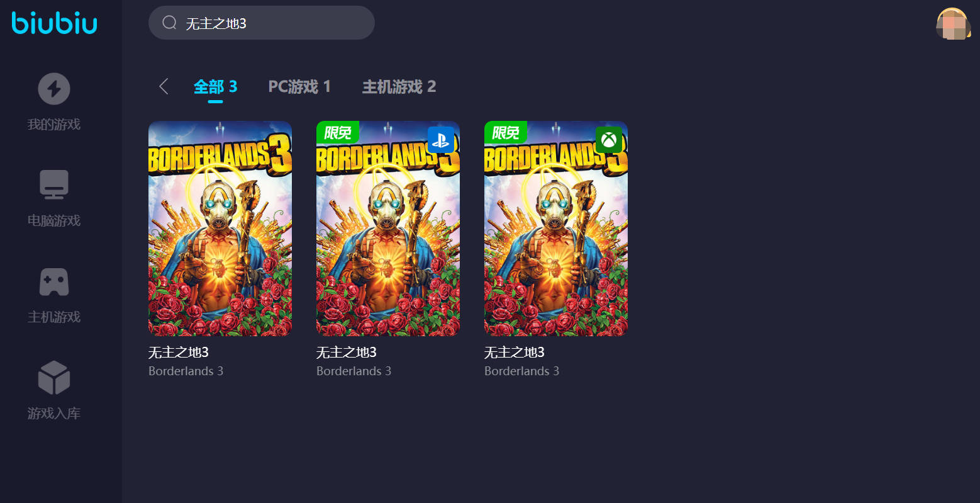Viewport: 980px width, 503px height.
Task: Click the 限免 tag on PlayStation version
Action: [338, 132]
